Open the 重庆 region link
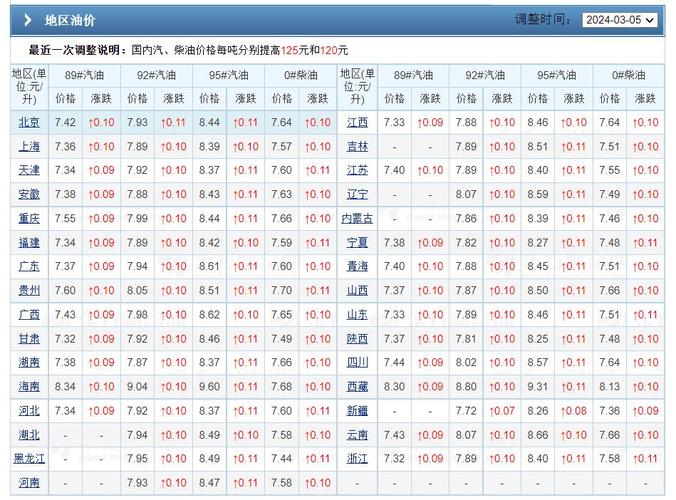 pos(29,219)
